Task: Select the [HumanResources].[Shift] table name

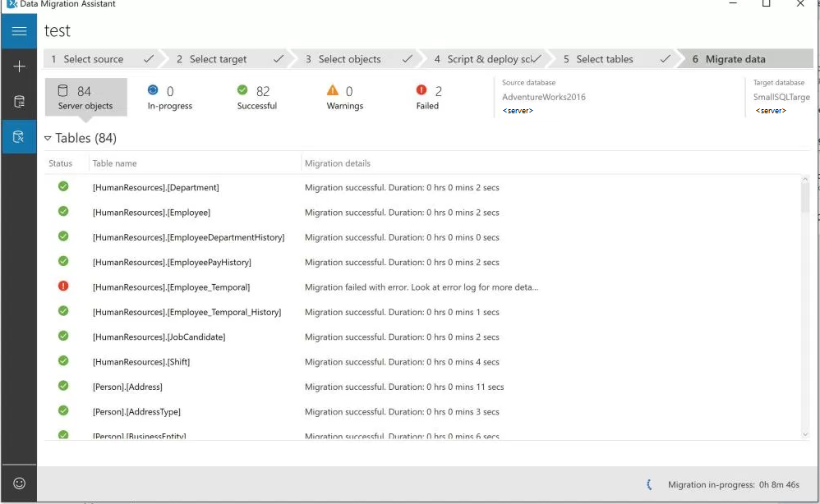Action: pos(141,362)
